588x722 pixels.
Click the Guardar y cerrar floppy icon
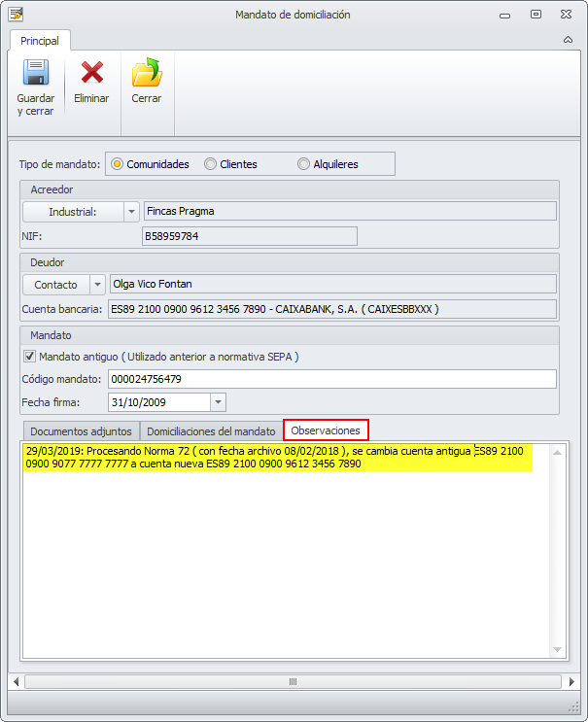(36, 72)
